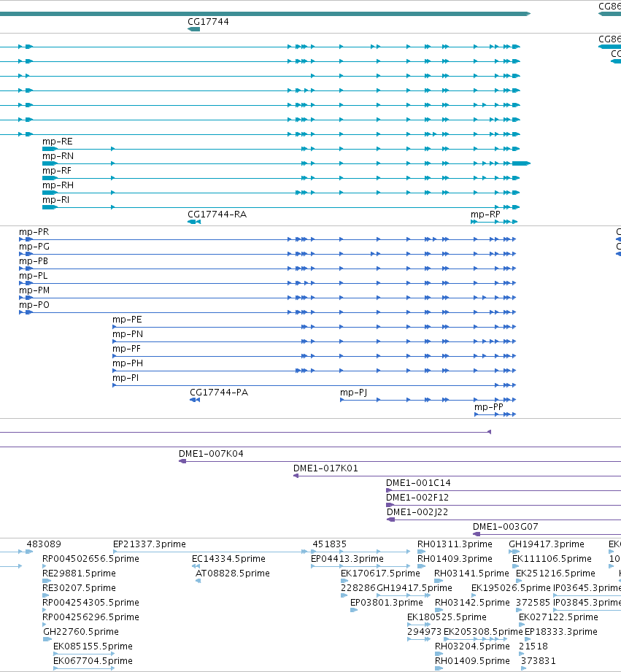The width and height of the screenshot is (621, 672).
Task: Select BAC clone DME1-001C14
Action: click(x=504, y=490)
